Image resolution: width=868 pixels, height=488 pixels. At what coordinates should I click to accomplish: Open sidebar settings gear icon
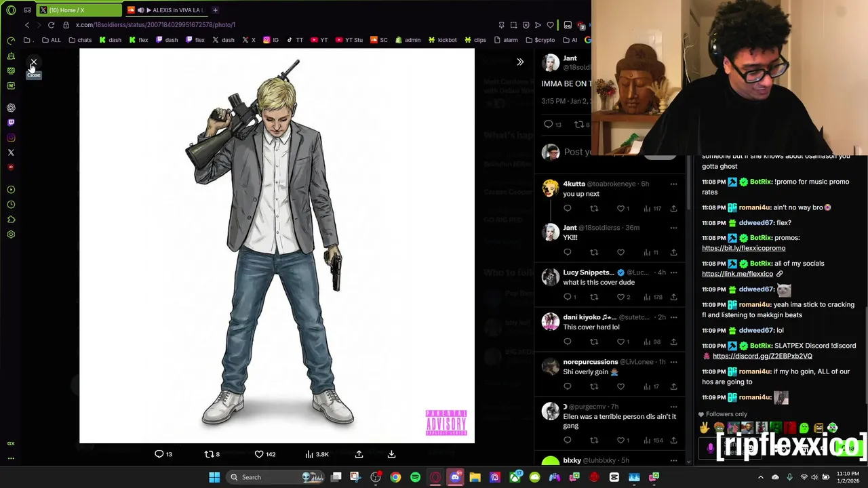coord(11,235)
